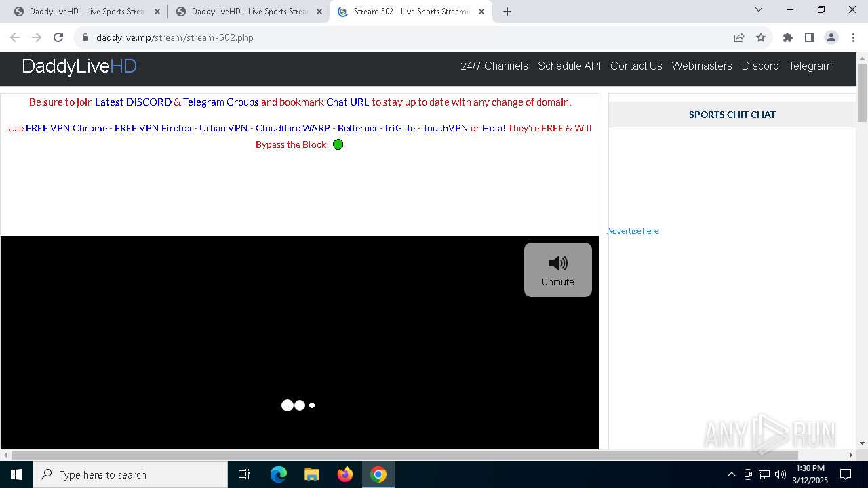Open the Contact Us menu item
This screenshot has width=868, height=488.
[x=636, y=66]
